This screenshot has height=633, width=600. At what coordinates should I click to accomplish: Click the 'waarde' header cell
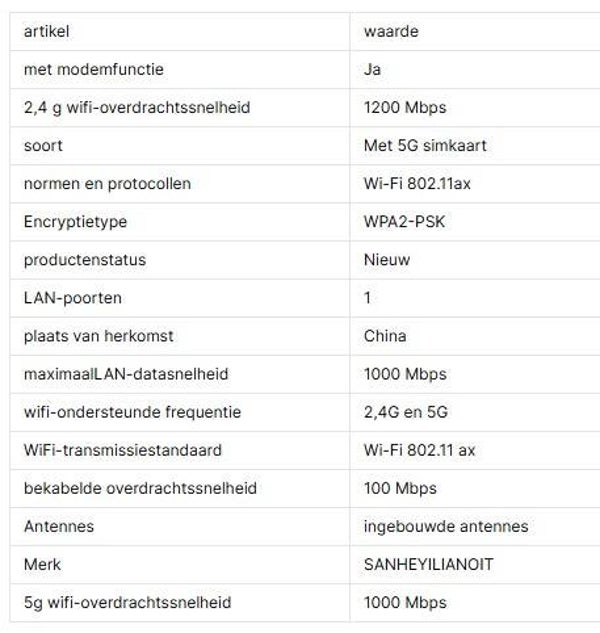click(391, 31)
